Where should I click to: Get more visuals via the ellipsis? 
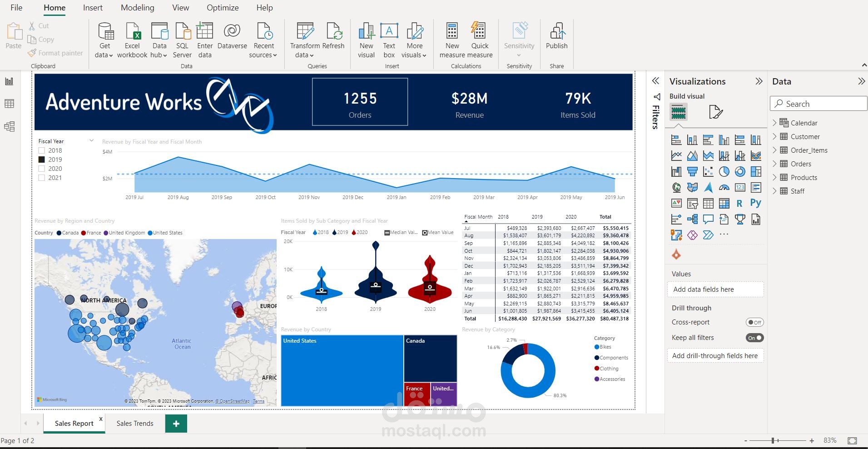724,234
